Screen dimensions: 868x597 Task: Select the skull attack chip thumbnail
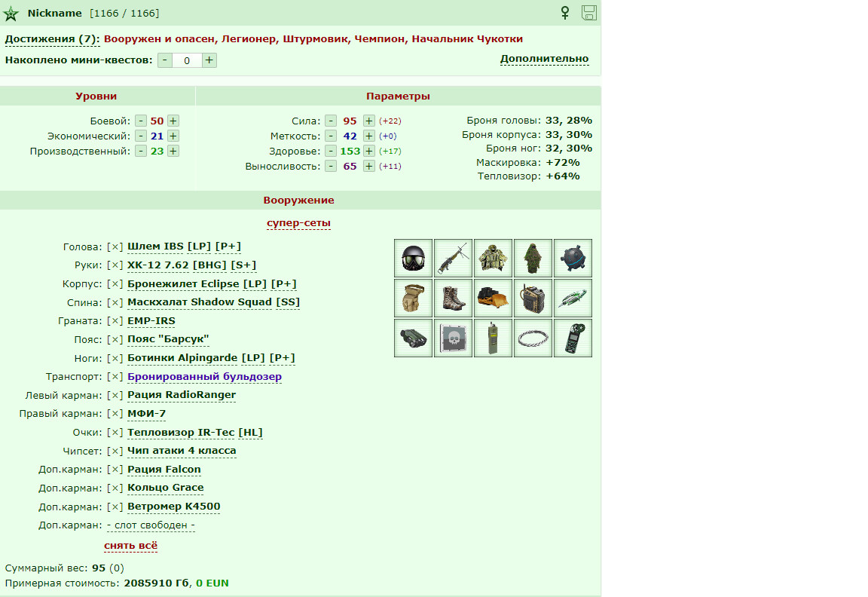454,338
